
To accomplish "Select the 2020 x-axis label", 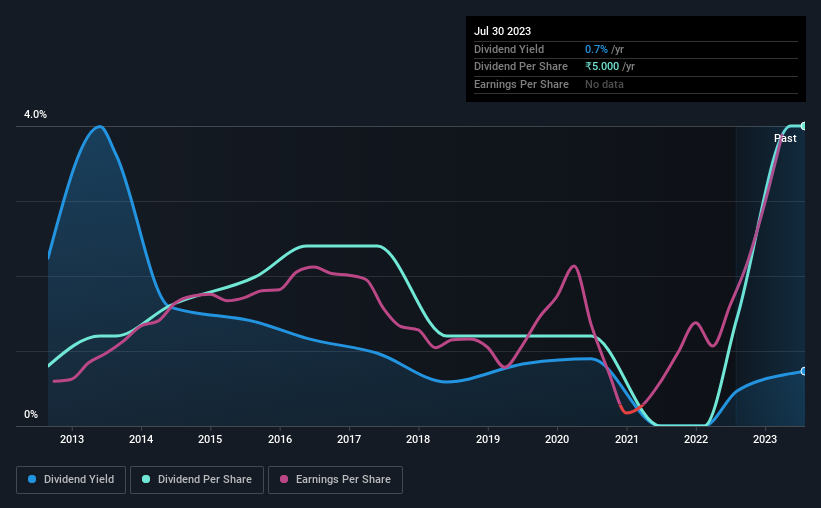I will pyautogui.click(x=557, y=439).
